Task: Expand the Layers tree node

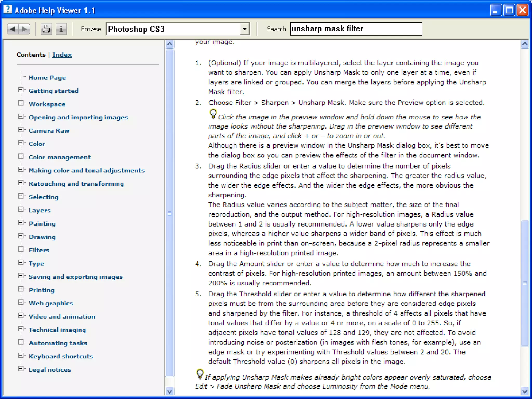Action: click(21, 209)
